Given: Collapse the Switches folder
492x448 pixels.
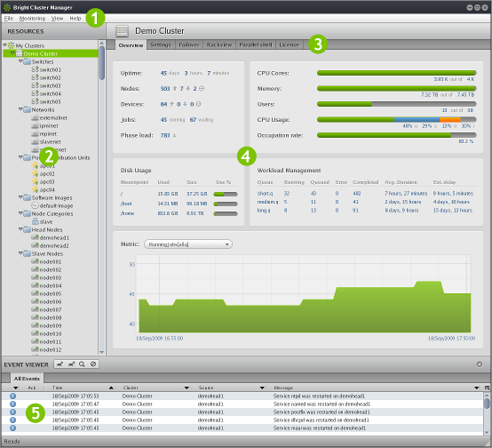Looking at the screenshot, I should coord(20,61).
